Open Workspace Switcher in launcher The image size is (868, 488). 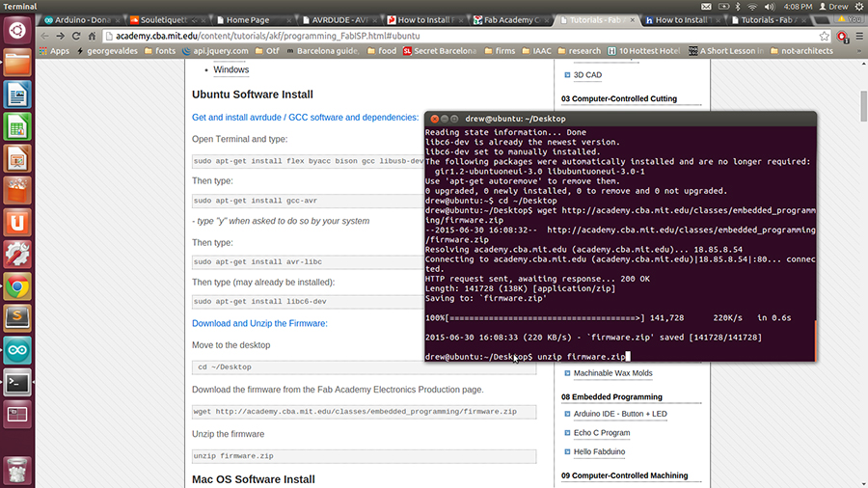click(x=17, y=415)
